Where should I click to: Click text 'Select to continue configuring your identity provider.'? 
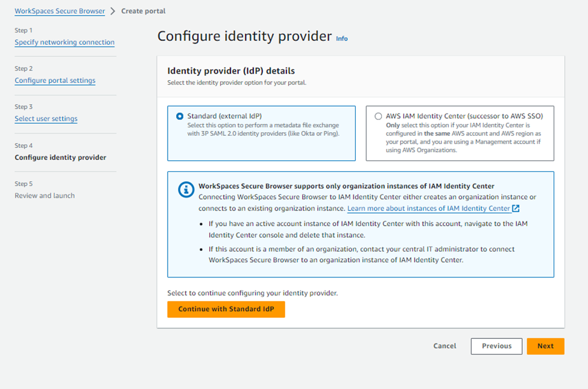pyautogui.click(x=252, y=293)
